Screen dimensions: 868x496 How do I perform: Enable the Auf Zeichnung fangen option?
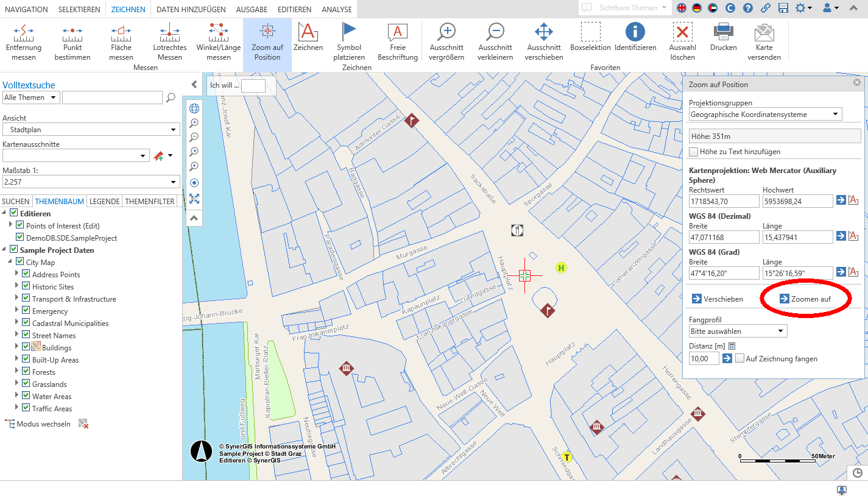click(738, 358)
